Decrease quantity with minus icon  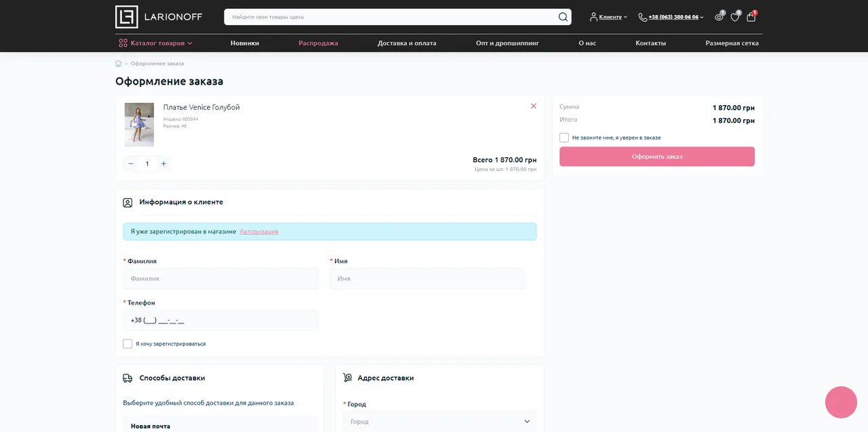tap(131, 163)
